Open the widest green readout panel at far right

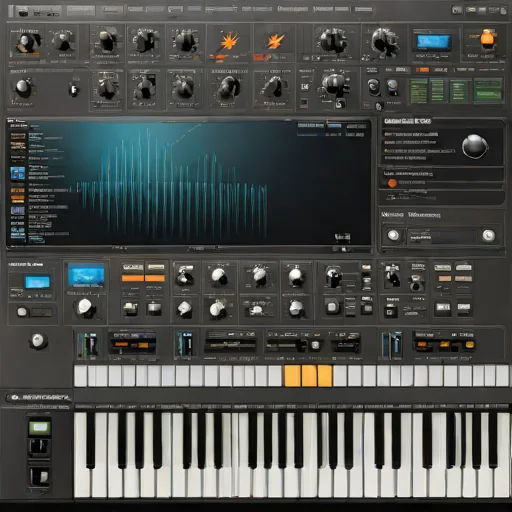pos(488,89)
